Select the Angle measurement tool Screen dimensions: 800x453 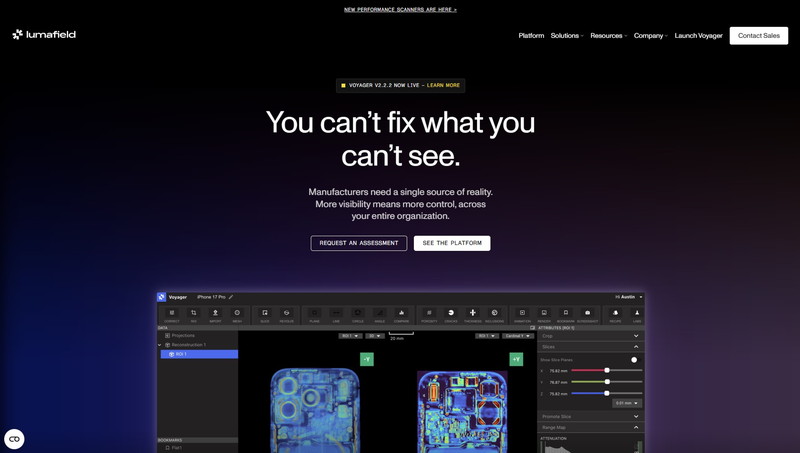click(x=380, y=315)
